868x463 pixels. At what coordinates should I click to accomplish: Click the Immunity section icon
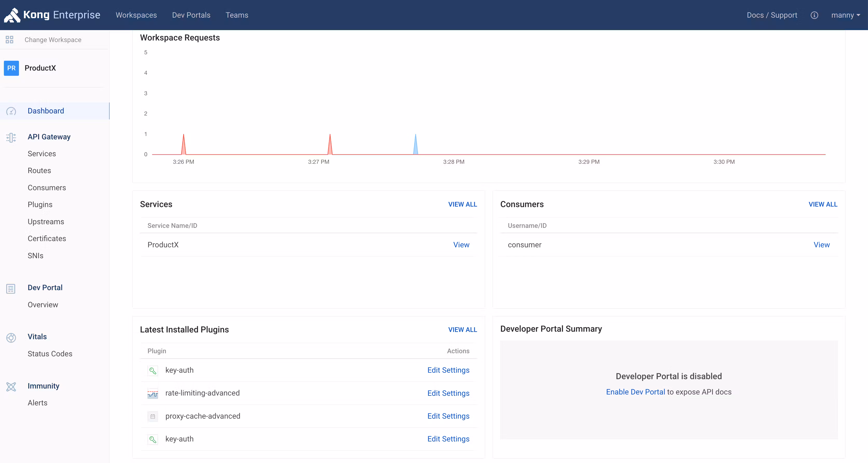coord(11,386)
